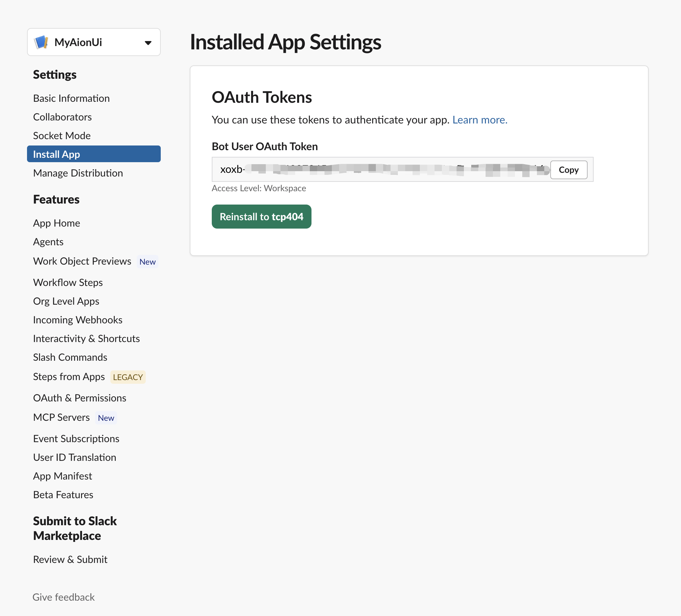Open Review & Submit page
681x616 pixels.
70,560
